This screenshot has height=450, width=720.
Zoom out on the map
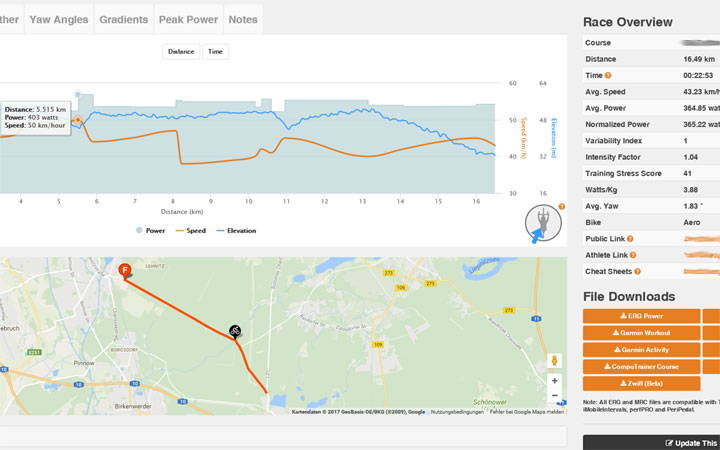[554, 398]
